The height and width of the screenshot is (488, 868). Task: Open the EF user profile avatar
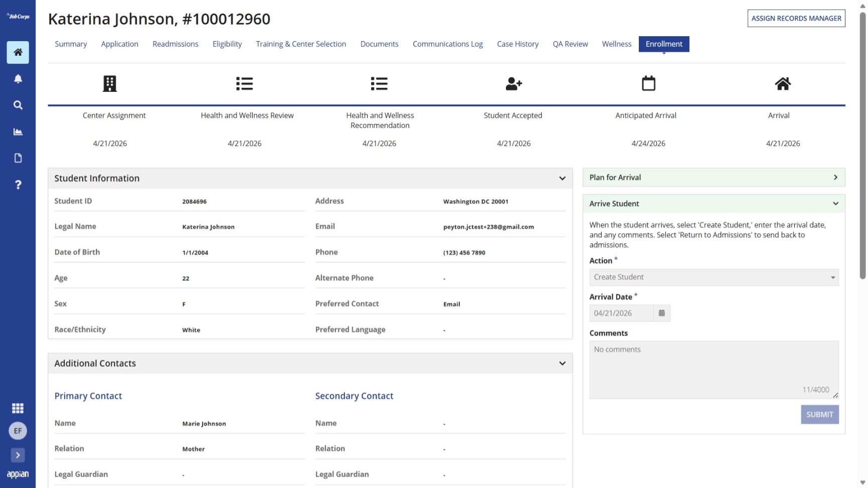(x=18, y=431)
